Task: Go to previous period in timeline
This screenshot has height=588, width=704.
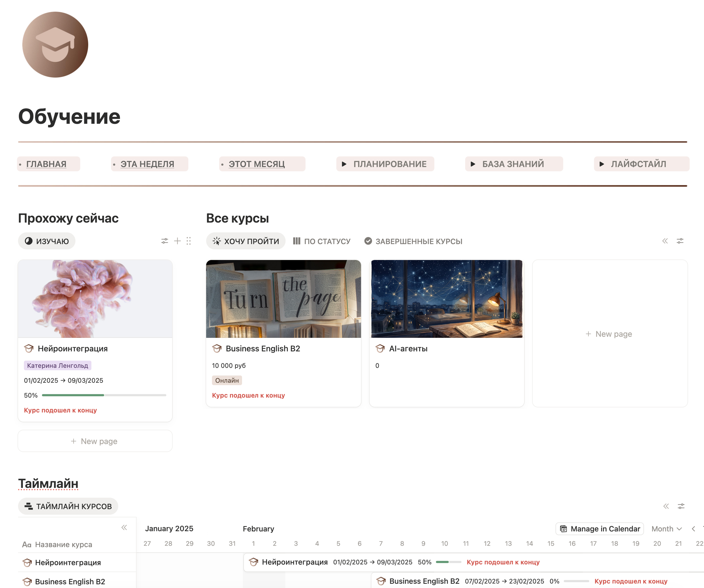Action: (693, 529)
